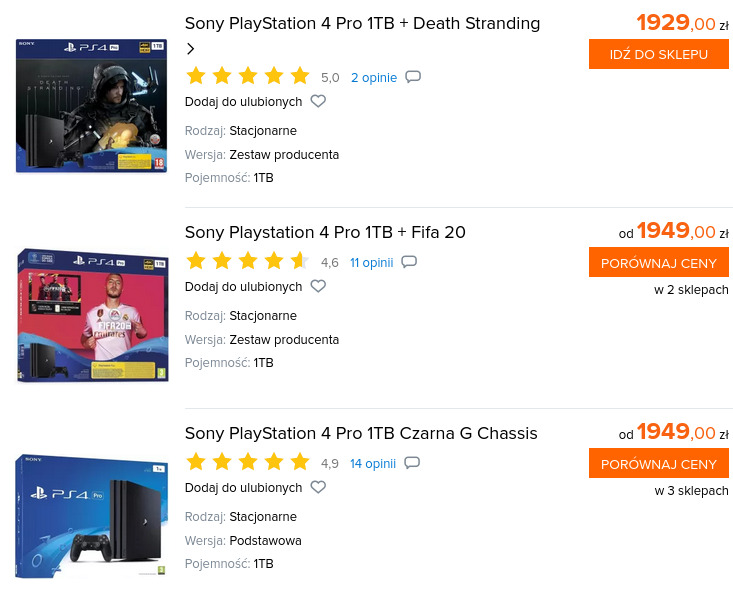Open Sony PlayStation 4 Pro Death Stranding title
733x590 pixels.
click(x=362, y=23)
